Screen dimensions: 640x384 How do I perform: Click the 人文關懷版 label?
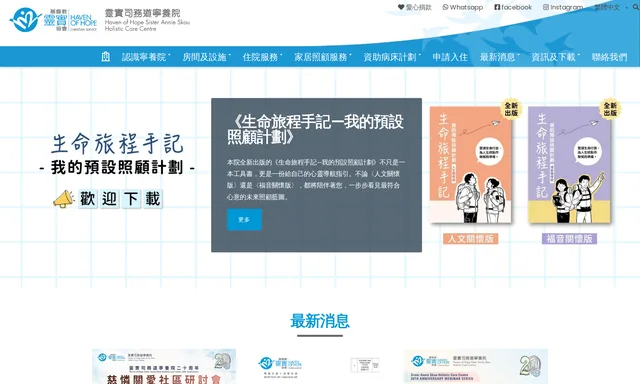coord(471,238)
